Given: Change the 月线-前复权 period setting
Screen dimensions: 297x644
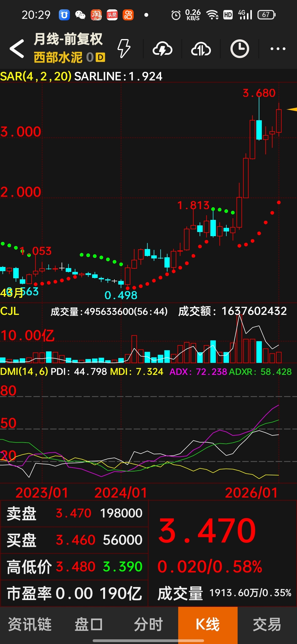Looking at the screenshot, I should 68,39.
